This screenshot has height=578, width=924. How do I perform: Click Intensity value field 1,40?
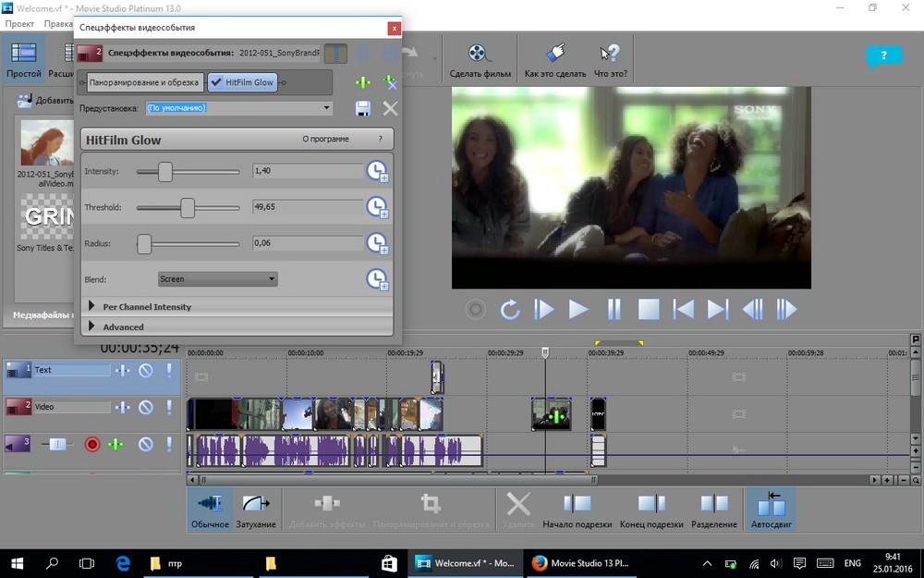tap(308, 171)
